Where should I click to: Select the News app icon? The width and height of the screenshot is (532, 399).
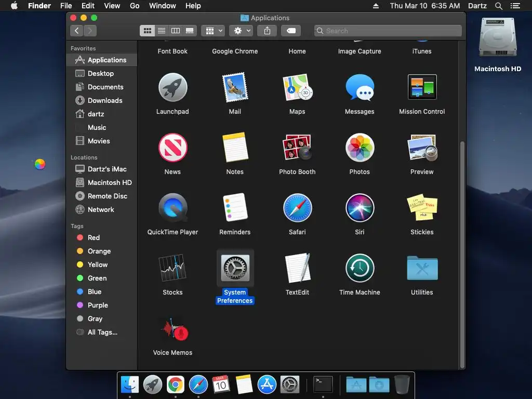172,148
